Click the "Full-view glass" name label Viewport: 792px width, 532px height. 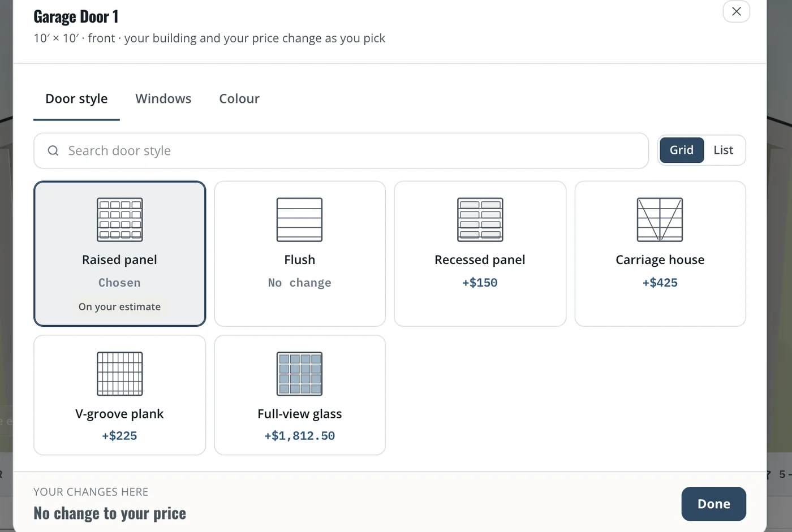299,414
